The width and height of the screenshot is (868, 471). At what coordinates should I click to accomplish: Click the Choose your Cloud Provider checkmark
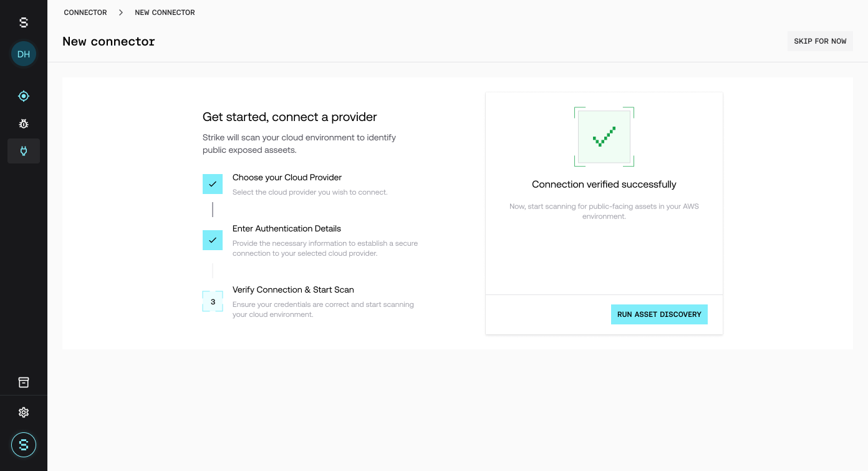[213, 184]
